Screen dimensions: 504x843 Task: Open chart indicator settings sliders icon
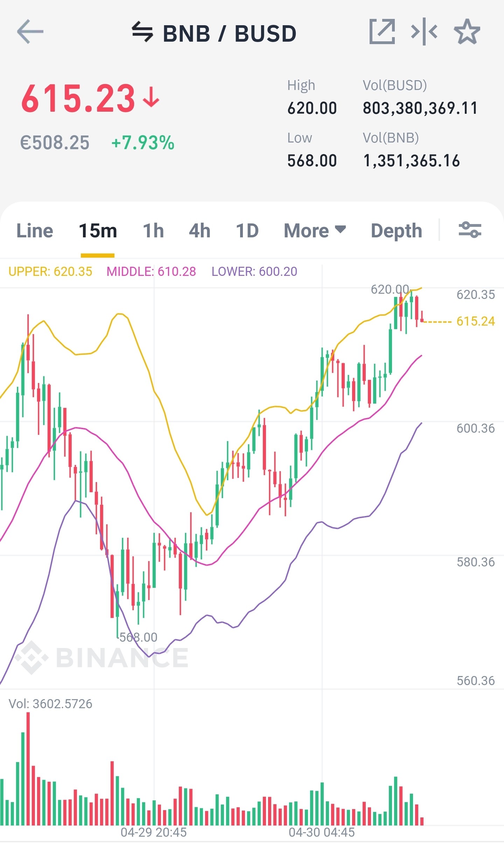pos(470,230)
